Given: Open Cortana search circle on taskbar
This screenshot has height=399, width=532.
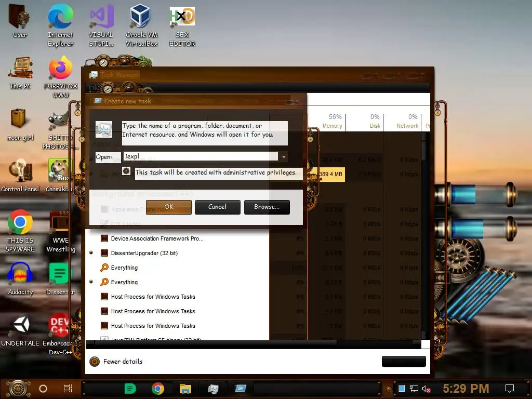Looking at the screenshot, I should click(x=43, y=389).
